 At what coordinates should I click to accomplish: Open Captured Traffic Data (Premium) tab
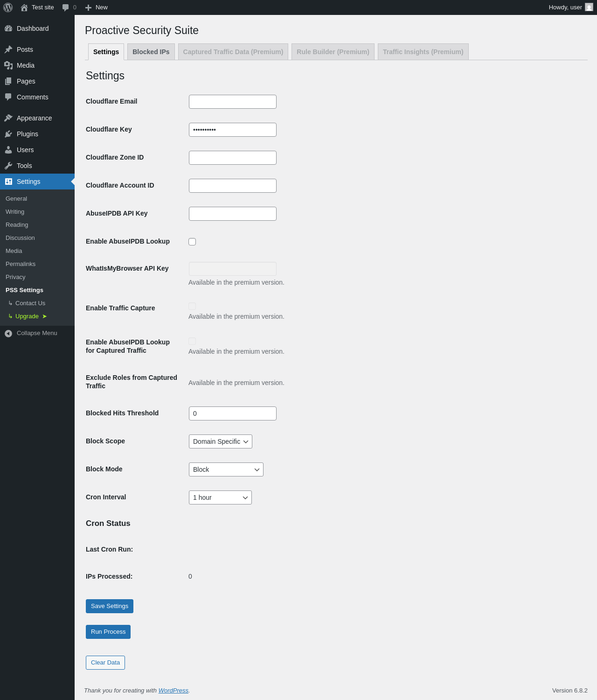pos(233,52)
